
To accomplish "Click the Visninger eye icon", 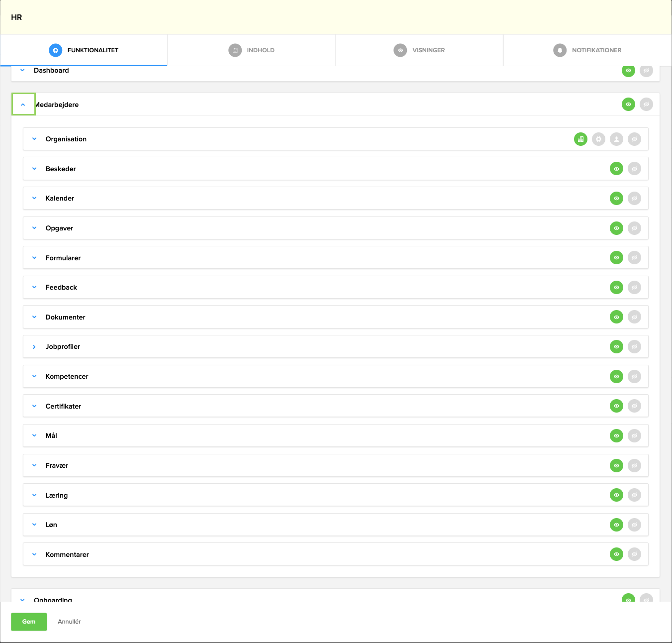I will click(x=400, y=50).
